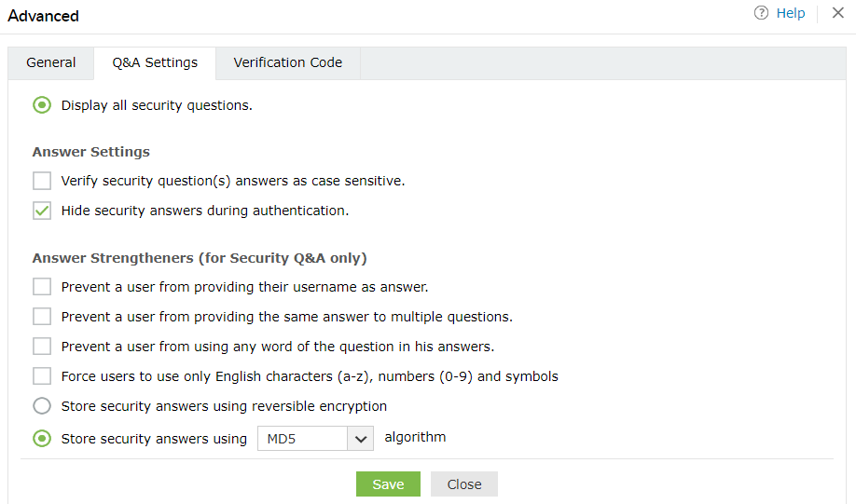Viewport: 856px width, 504px height.
Task: Open the Verification Code tab
Action: click(x=287, y=62)
